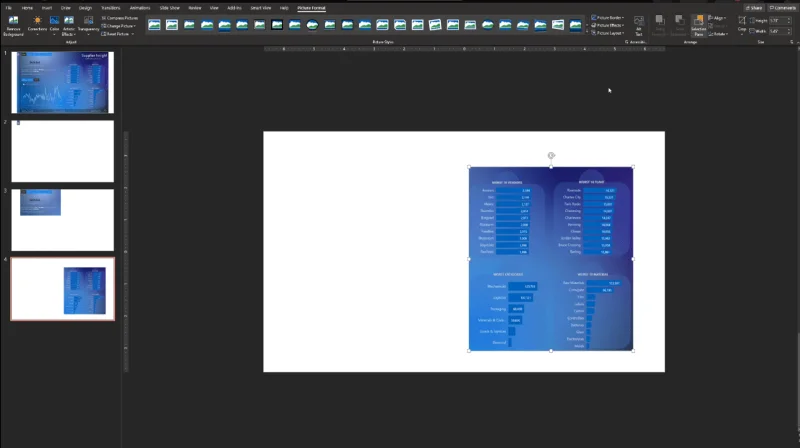The height and width of the screenshot is (448, 800).
Task: Open the Picture Layout dropdown
Action: pyautogui.click(x=608, y=33)
